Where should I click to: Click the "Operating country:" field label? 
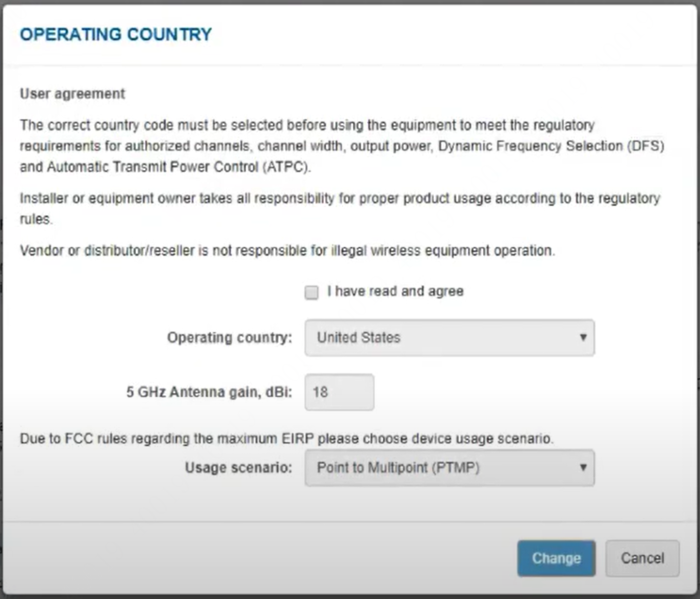coord(229,338)
